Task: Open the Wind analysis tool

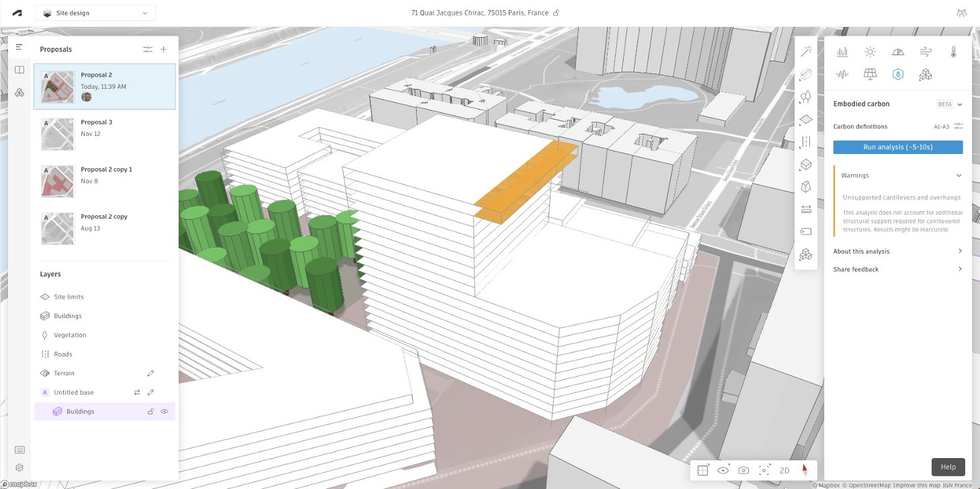Action: click(x=926, y=51)
